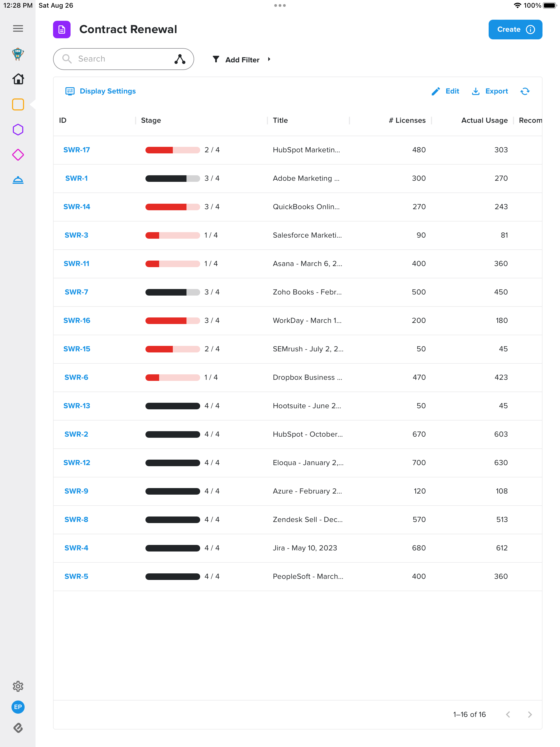560x747 pixels.
Task: Click the logo icon at the sidebar bottom
Action: click(x=18, y=728)
